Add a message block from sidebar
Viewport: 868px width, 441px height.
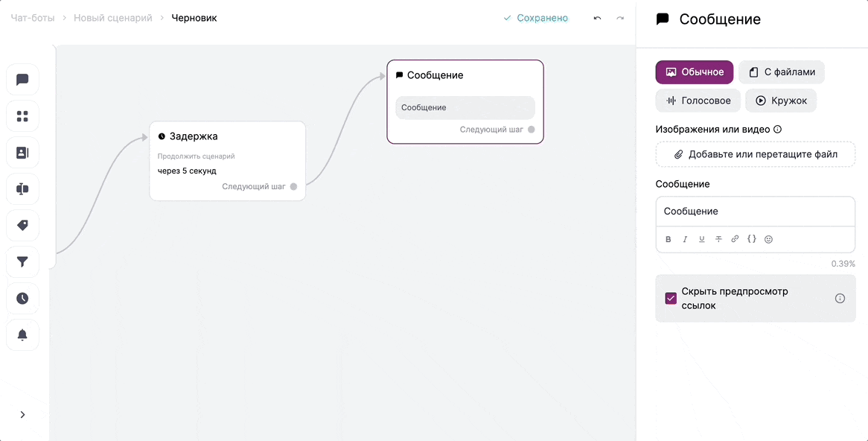tap(22, 80)
